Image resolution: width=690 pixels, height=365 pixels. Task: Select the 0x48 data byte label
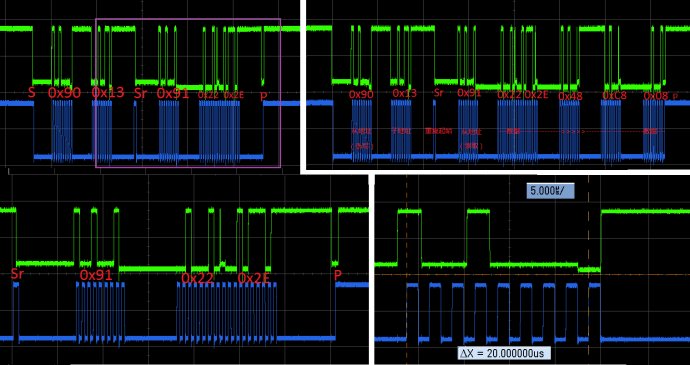pos(570,96)
